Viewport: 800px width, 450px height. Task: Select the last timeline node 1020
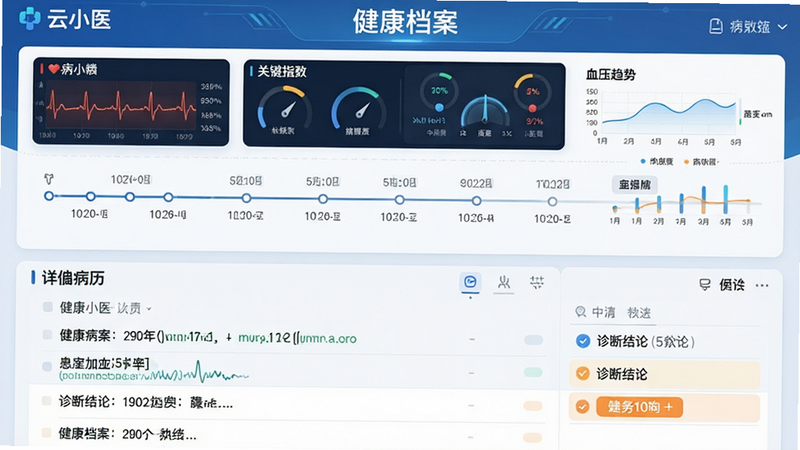point(552,202)
